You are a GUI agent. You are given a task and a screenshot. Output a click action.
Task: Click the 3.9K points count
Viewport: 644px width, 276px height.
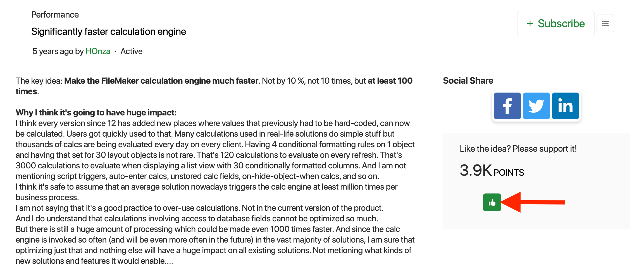(476, 170)
